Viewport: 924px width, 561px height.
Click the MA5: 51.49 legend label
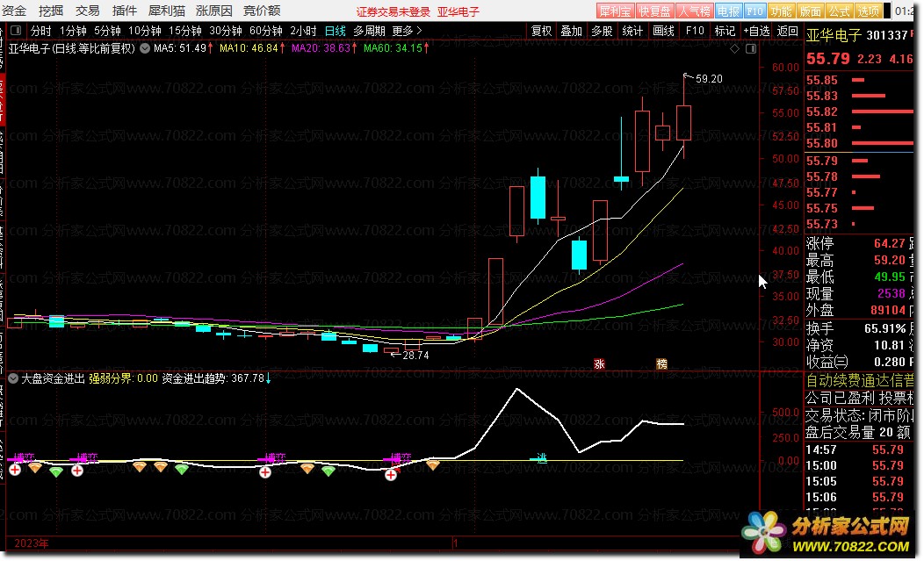tap(183, 48)
